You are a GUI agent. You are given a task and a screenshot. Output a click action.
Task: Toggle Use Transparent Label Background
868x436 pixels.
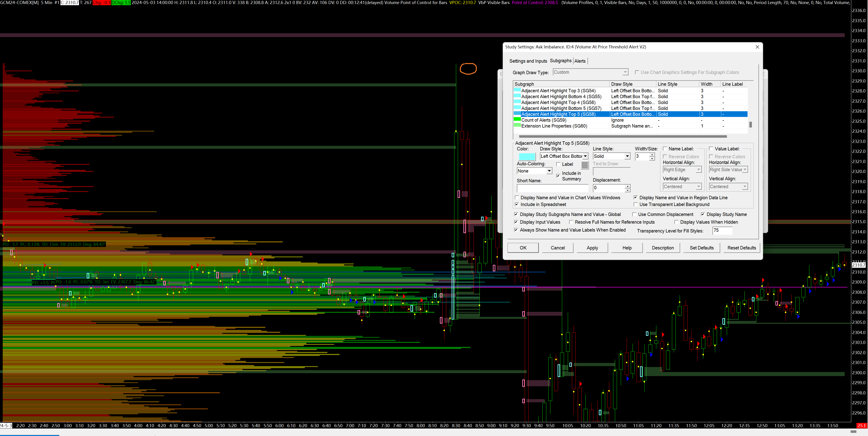tap(635, 204)
